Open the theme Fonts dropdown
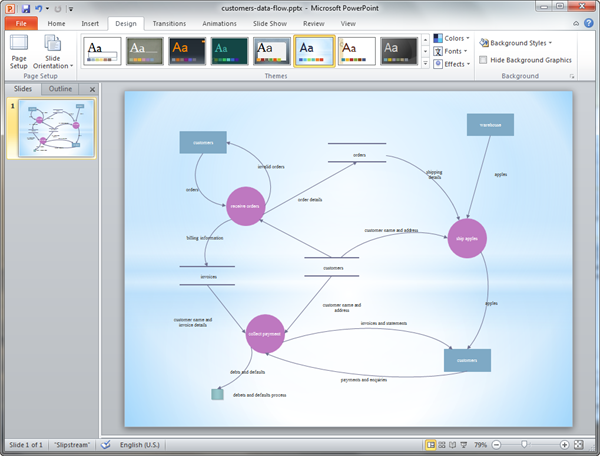Screen dimensions: 600x456 tap(453, 52)
